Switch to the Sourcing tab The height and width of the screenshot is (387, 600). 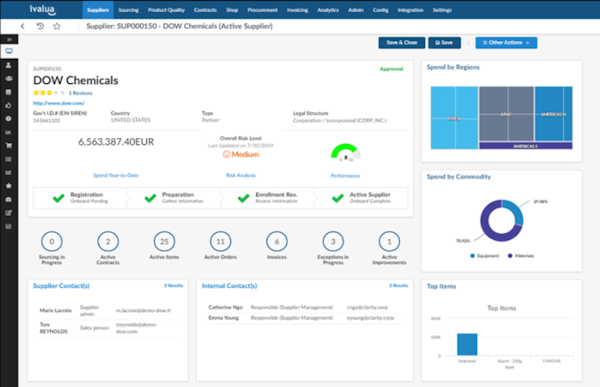pos(128,10)
